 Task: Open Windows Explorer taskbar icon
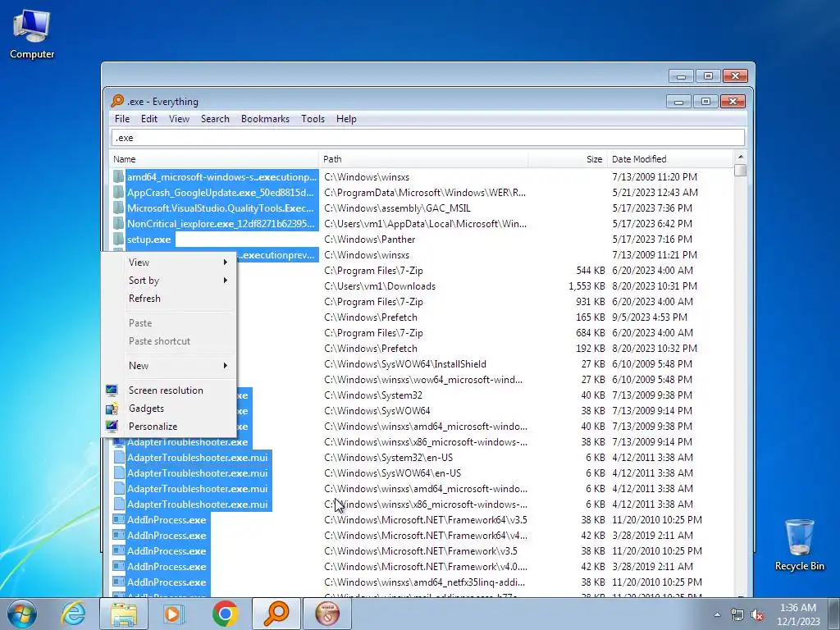tap(124, 614)
